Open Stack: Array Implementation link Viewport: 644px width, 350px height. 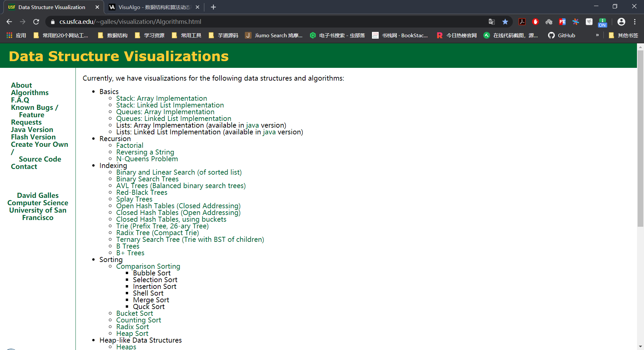click(162, 98)
